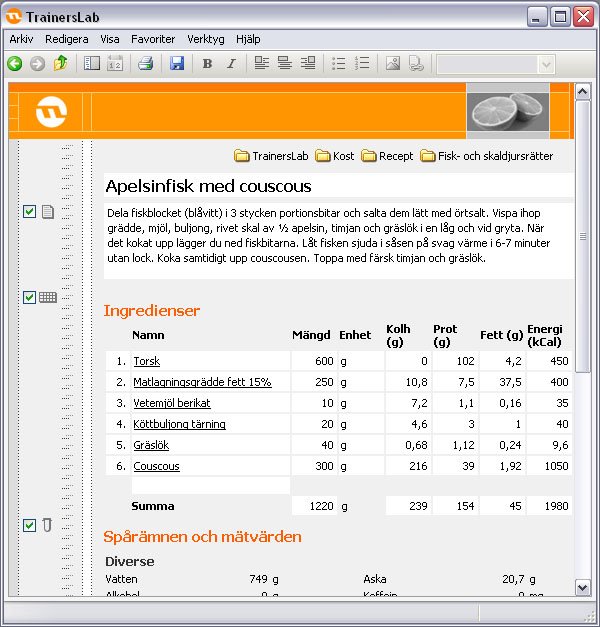Uncheck the nutrient values section checkbox
This screenshot has height=627, width=600.
click(x=29, y=525)
